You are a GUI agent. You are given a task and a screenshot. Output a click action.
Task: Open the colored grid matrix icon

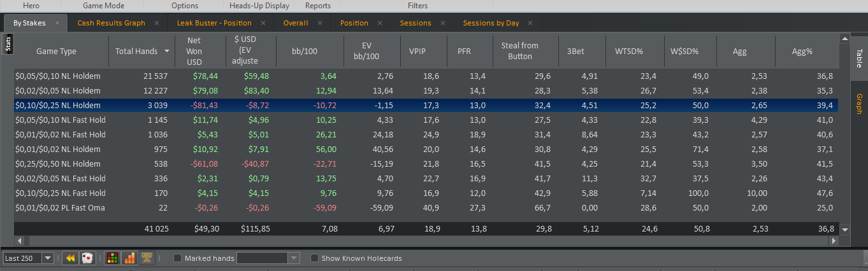pyautogui.click(x=113, y=258)
